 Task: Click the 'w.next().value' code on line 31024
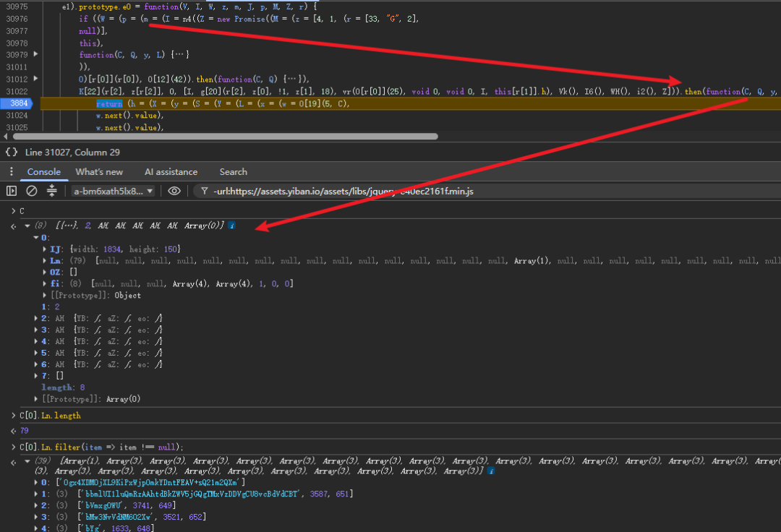point(127,116)
